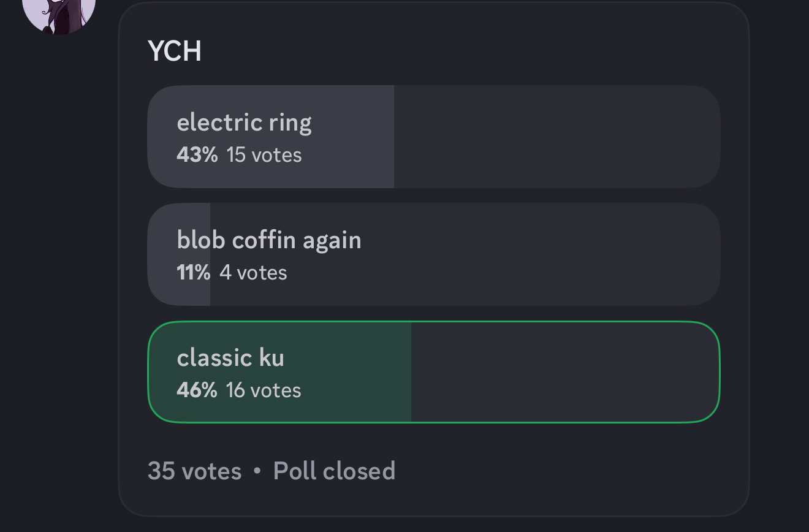
Task: Click the user avatar above the poll
Action: (x=59, y=12)
